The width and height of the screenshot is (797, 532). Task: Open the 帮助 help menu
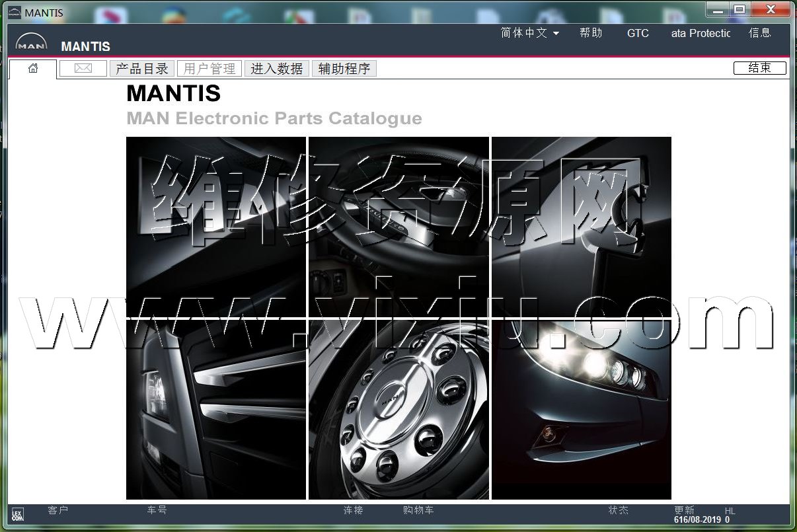tap(591, 33)
